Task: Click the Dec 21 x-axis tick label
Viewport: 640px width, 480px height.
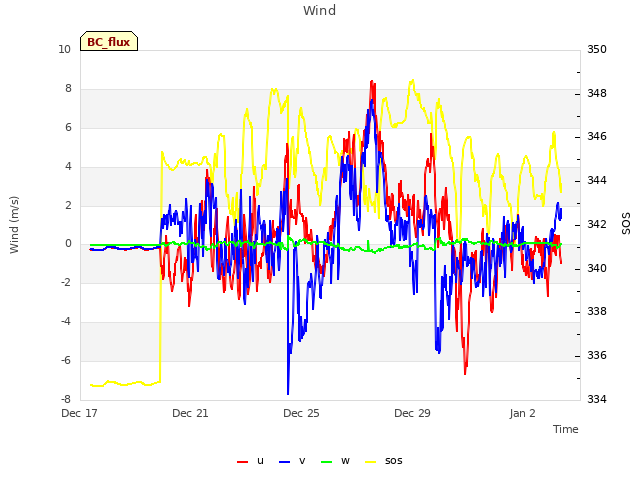Action: (190, 413)
